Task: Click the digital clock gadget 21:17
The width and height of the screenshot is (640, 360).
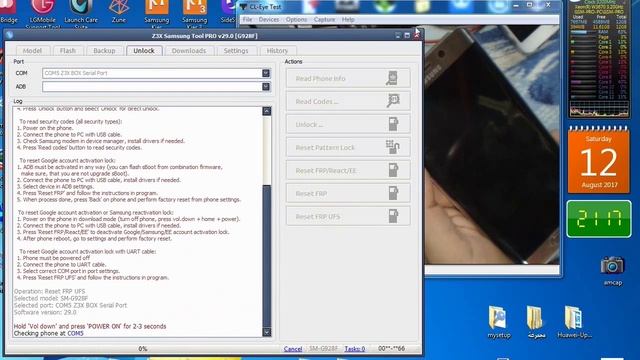Action: (599, 219)
